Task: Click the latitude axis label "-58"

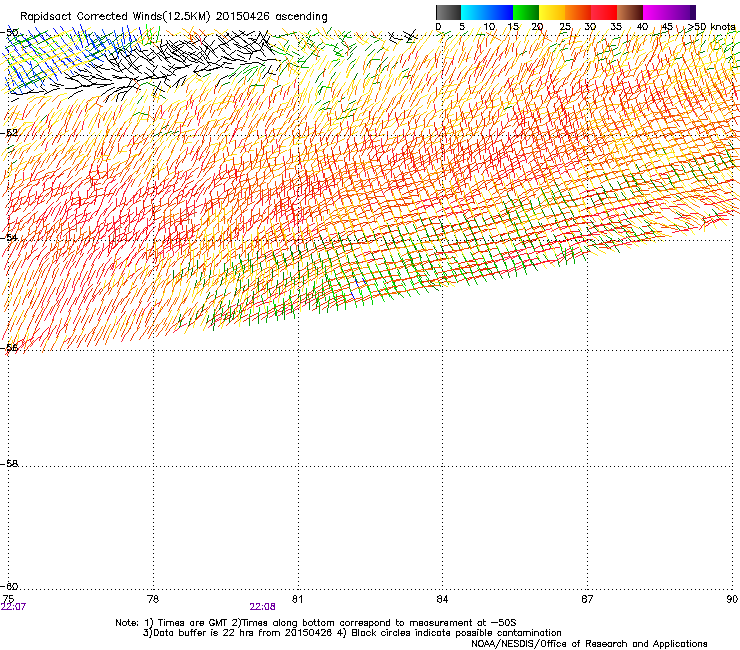Action: coord(9,464)
